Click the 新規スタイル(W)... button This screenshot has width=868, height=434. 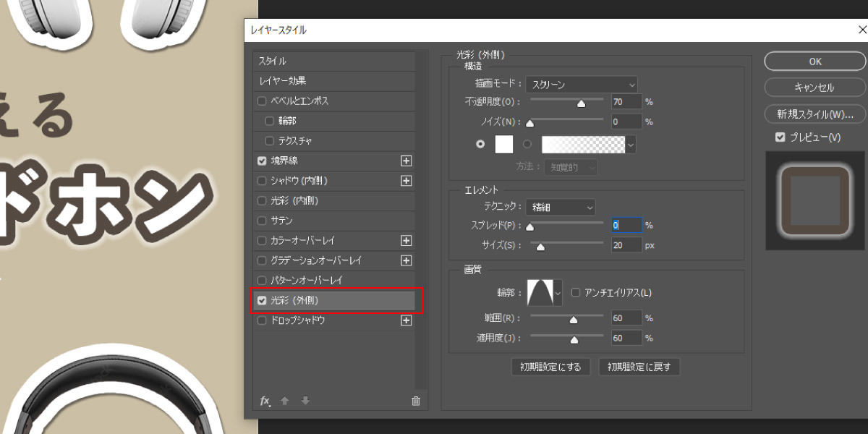pos(814,114)
